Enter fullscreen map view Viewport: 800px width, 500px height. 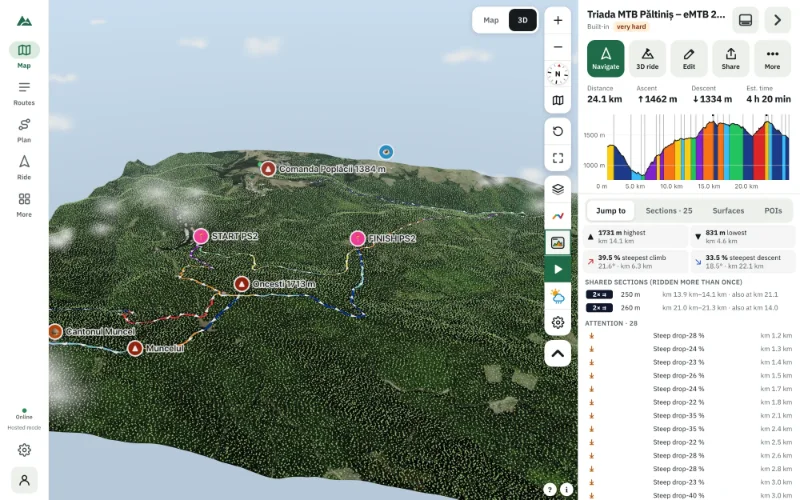[x=558, y=158]
